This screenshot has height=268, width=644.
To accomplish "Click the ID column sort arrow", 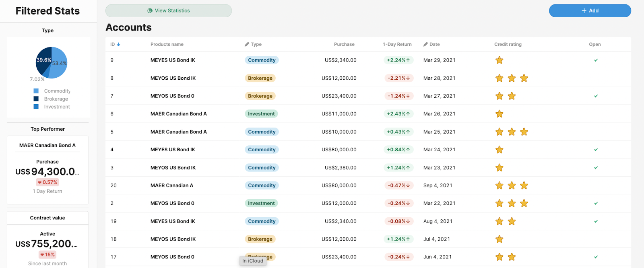I will coord(118,44).
